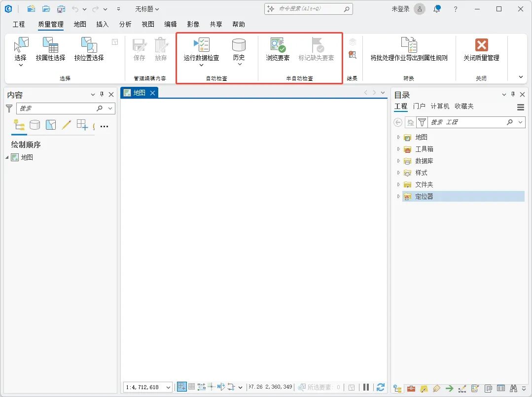Click the catalog filter funnel icon
Screen dimensions: 532x397
[422, 122]
